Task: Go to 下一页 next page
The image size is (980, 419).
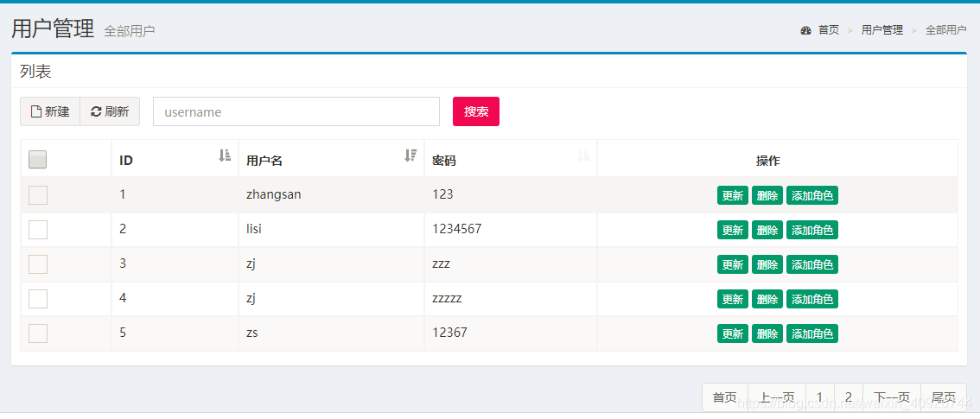Action: click(892, 397)
